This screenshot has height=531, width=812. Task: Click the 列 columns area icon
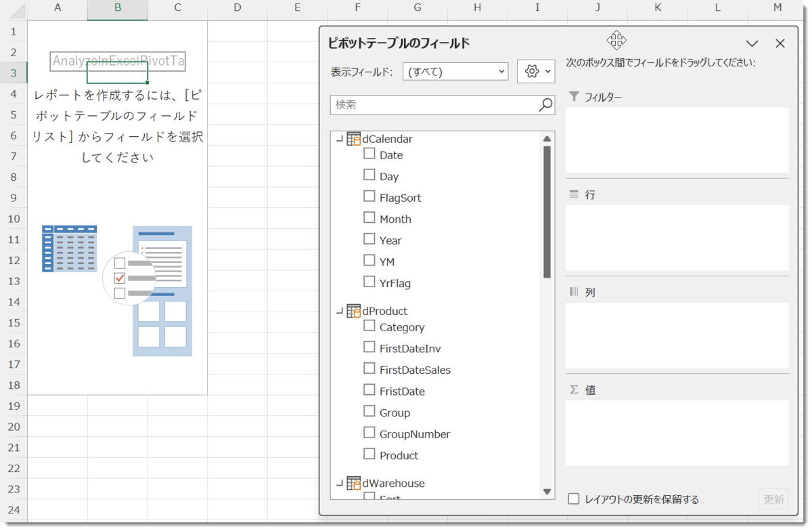point(574,292)
